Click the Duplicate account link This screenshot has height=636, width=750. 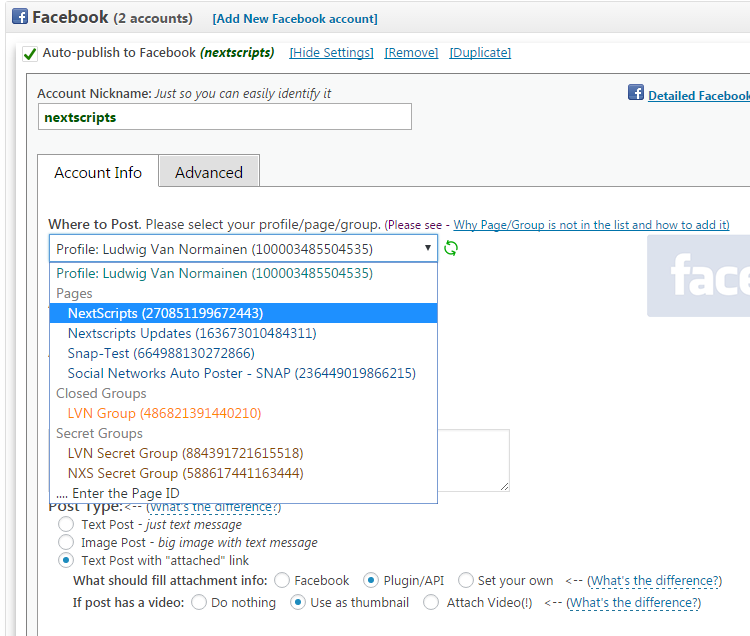480,52
